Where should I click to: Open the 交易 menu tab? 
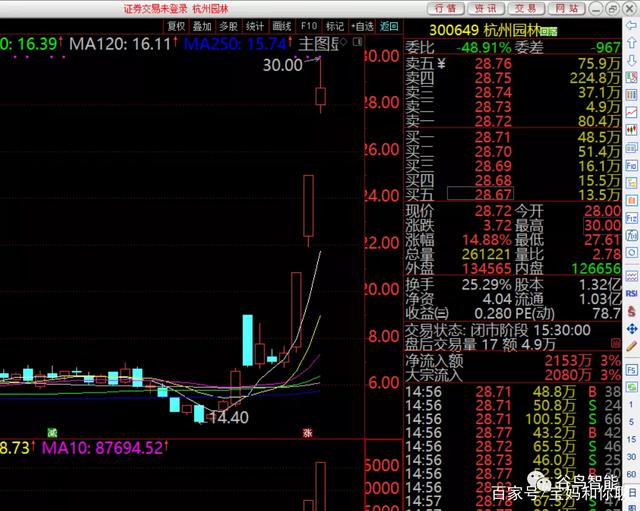coord(525,8)
